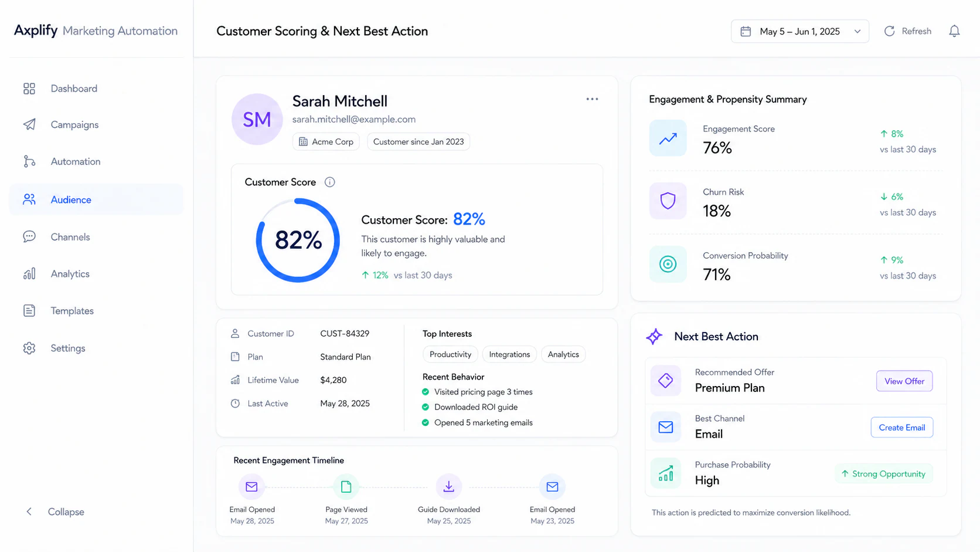
Task: Select the Integrations interest chip
Action: tap(509, 354)
